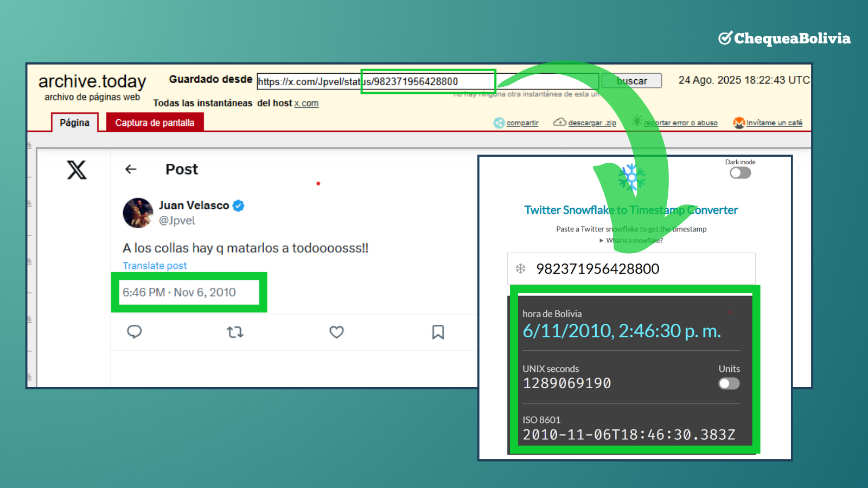Image resolution: width=868 pixels, height=488 pixels.
Task: Open the Captura de pantalla tab
Action: [x=155, y=123]
